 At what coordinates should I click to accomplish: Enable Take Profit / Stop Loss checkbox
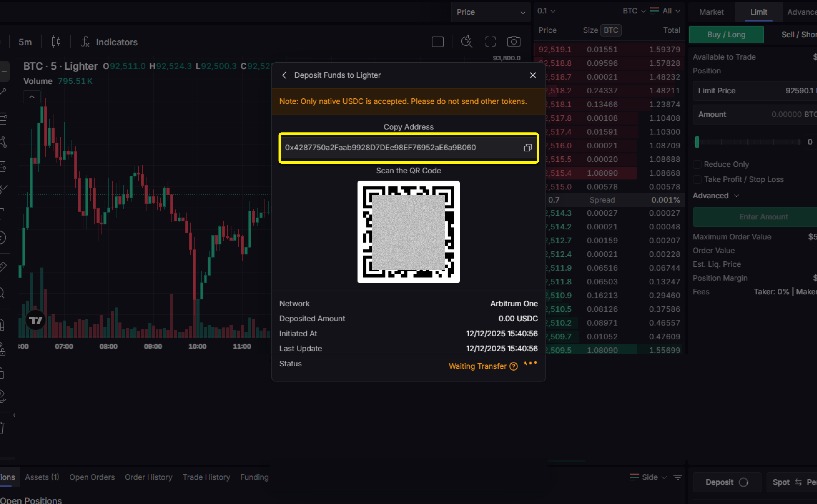coord(697,179)
